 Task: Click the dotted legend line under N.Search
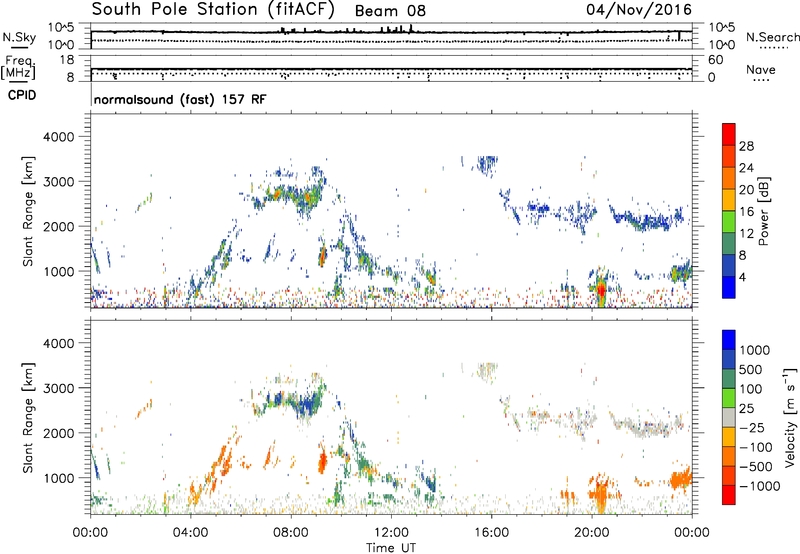(x=773, y=48)
